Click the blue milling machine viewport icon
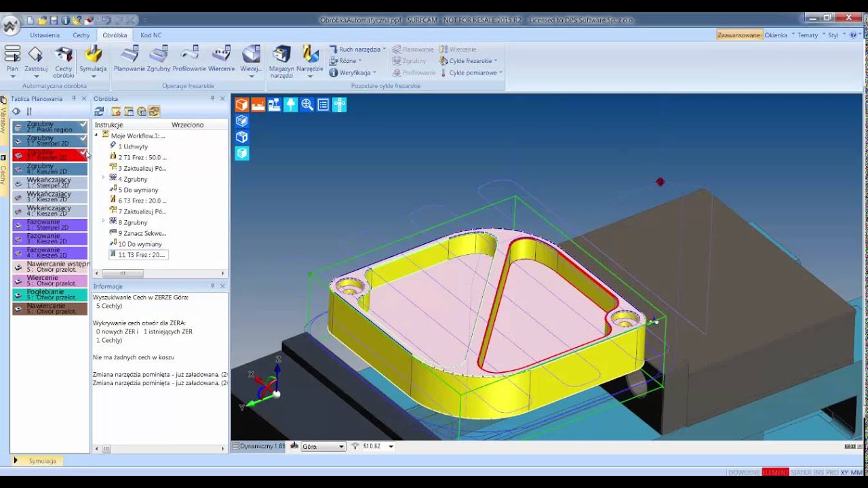Image resolution: width=868 pixels, height=488 pixels. 275,104
